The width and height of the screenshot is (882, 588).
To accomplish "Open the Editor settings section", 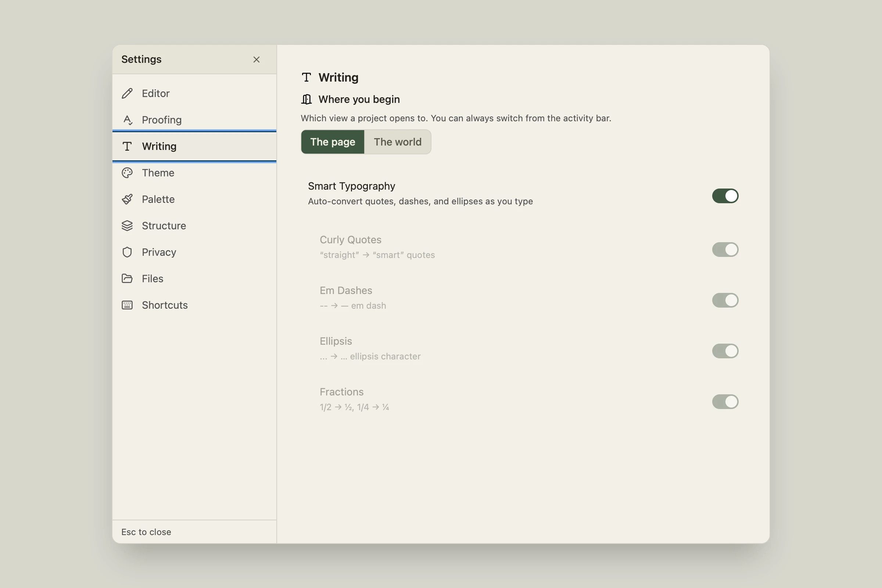I will (194, 93).
